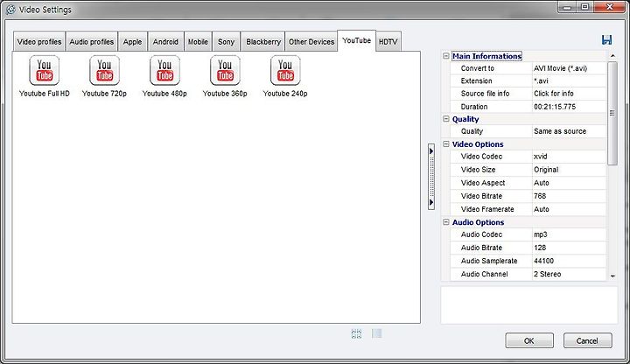Open the Audio profiles tab
The width and height of the screenshot is (630, 364).
(x=92, y=42)
